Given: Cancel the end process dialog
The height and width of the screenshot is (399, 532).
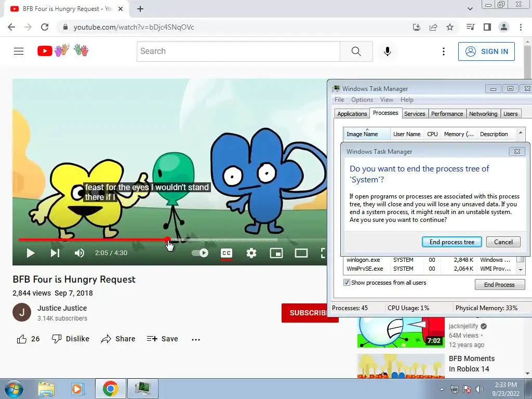Looking at the screenshot, I should pos(503,242).
